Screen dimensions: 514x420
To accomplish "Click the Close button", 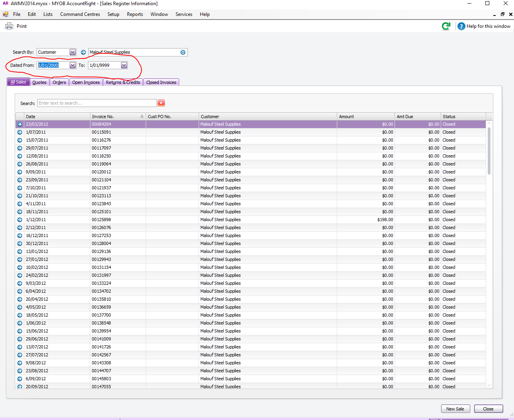I will click(488, 409).
